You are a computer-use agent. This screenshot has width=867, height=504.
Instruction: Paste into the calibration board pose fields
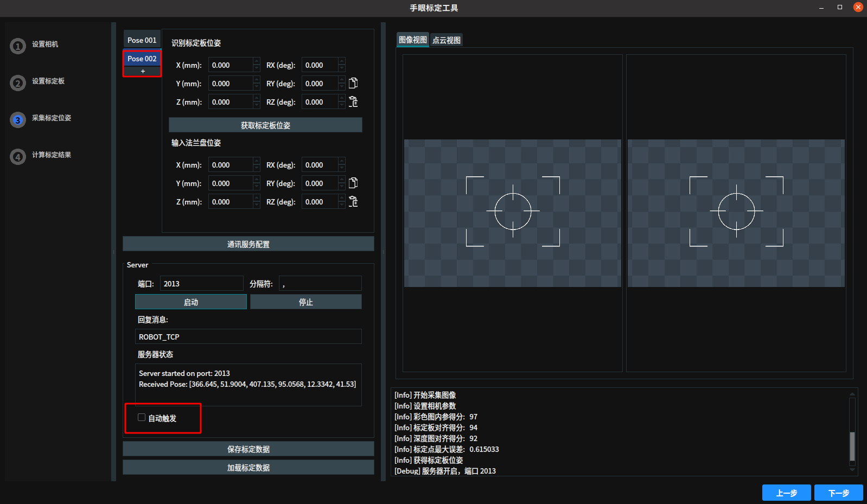[353, 101]
